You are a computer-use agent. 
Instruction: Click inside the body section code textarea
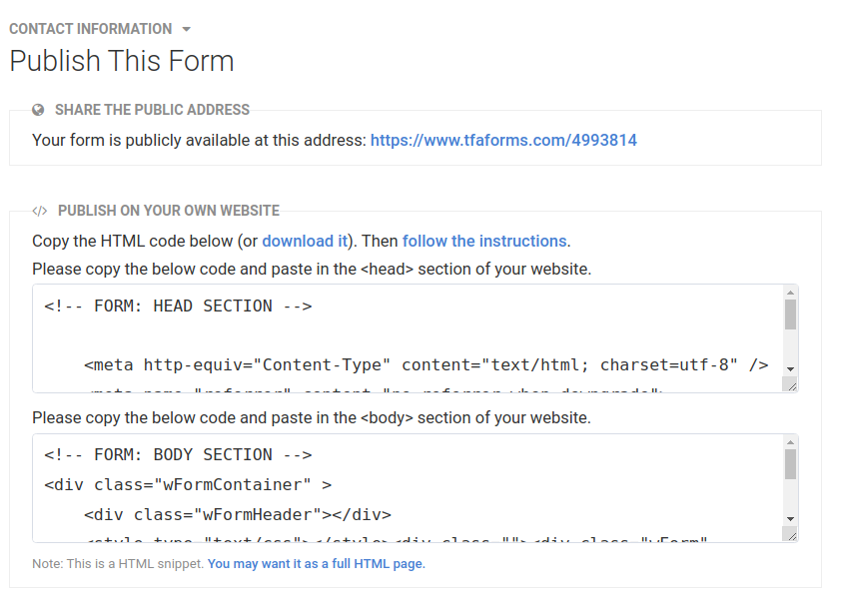[x=400, y=487]
